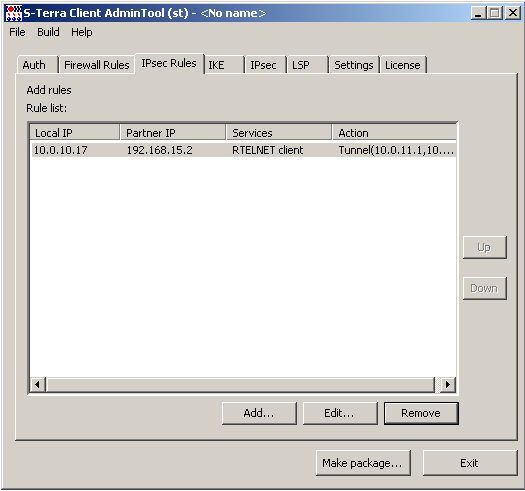Exit the AdminTool

click(x=470, y=463)
